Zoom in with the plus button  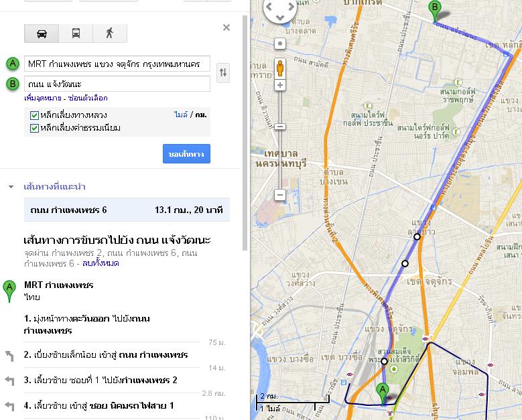pos(280,85)
